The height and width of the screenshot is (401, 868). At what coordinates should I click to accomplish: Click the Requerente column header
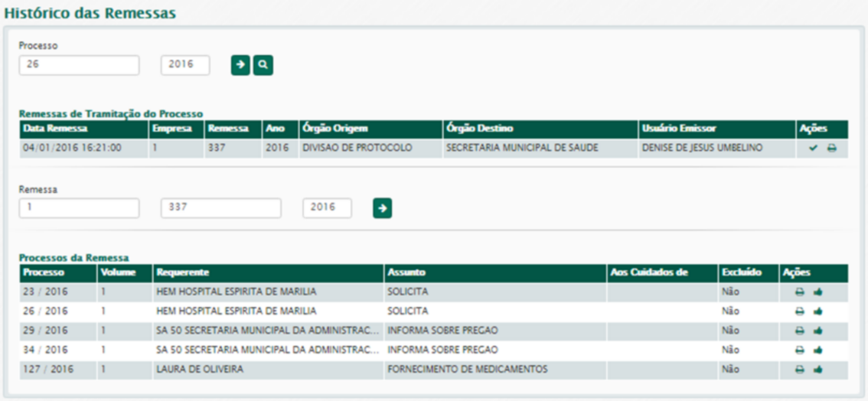tap(182, 272)
